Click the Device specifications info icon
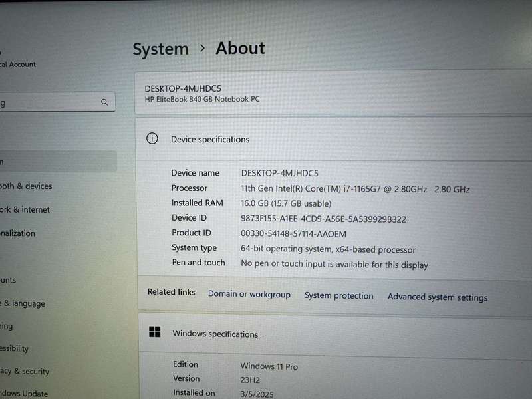Viewport: 532px width, 399px height. point(152,138)
